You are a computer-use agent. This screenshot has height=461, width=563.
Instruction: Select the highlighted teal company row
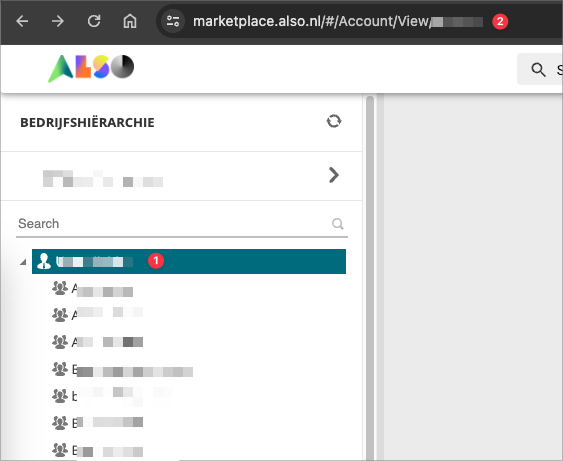tap(189, 261)
